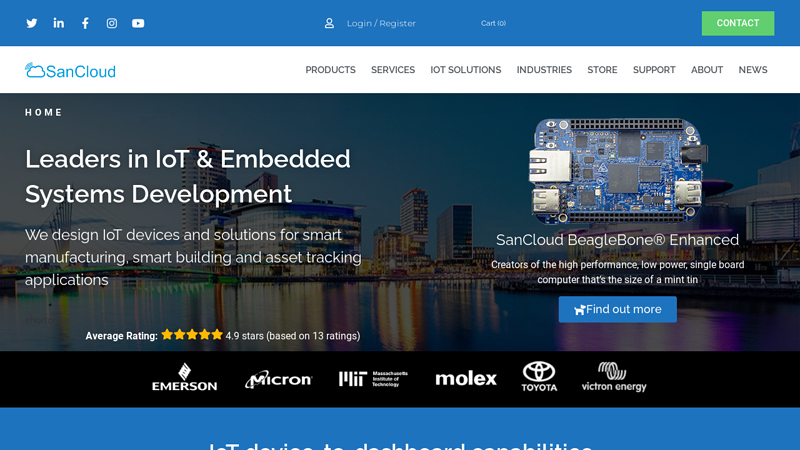Screen dimensions: 800x450
Task: Open the SUPPORT menu item
Action: click(x=654, y=70)
